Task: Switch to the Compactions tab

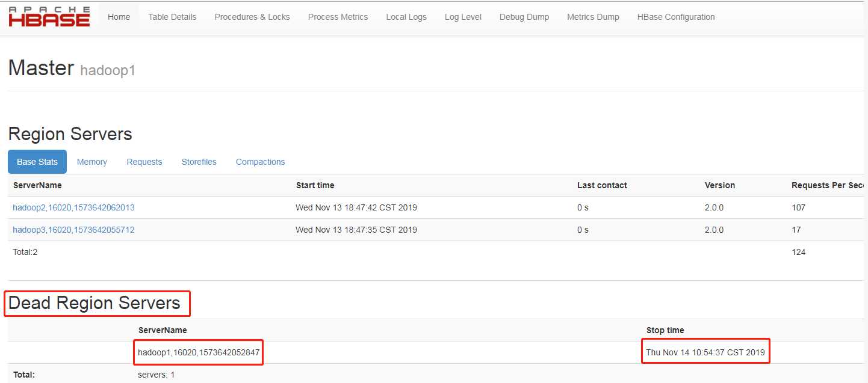Action: pyautogui.click(x=261, y=162)
